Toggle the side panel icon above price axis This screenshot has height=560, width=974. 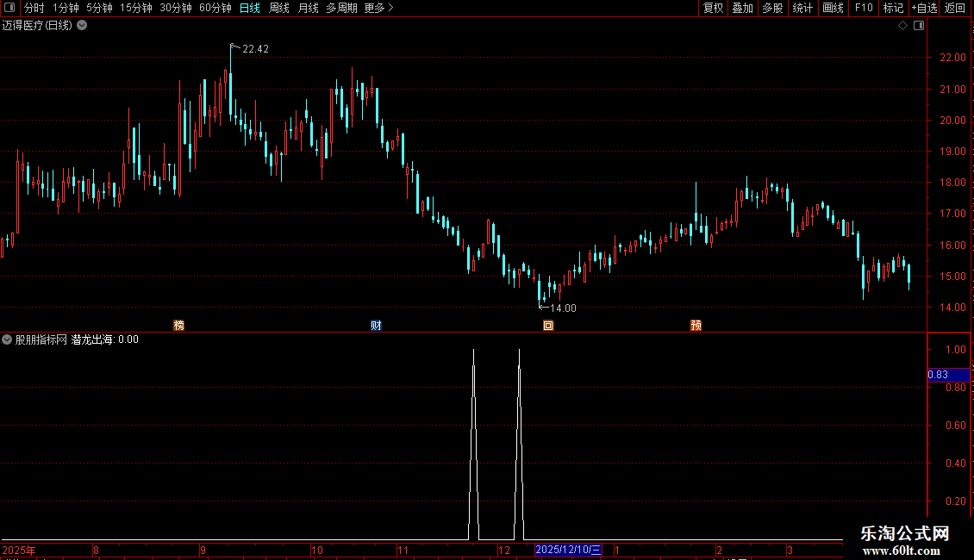(919, 26)
